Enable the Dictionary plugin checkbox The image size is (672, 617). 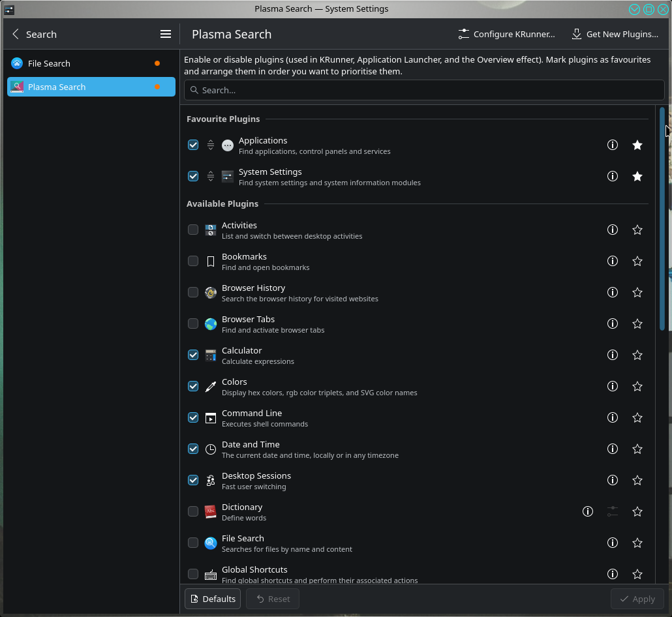(x=193, y=511)
